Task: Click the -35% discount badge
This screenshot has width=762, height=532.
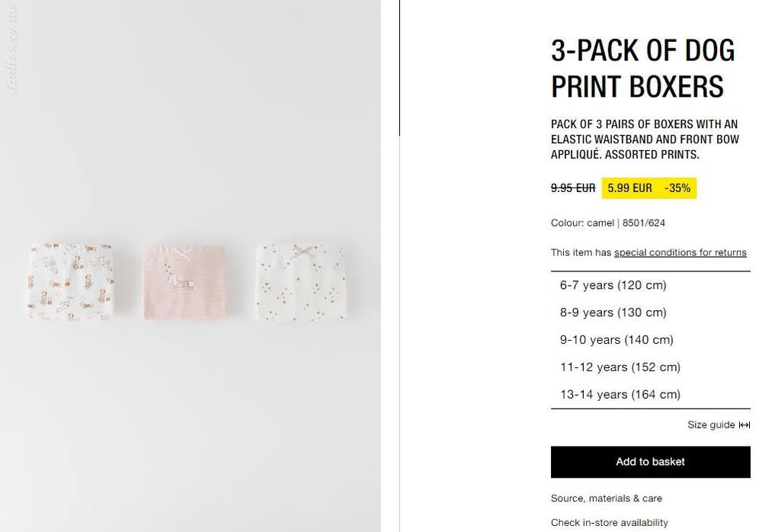Action: tap(677, 188)
